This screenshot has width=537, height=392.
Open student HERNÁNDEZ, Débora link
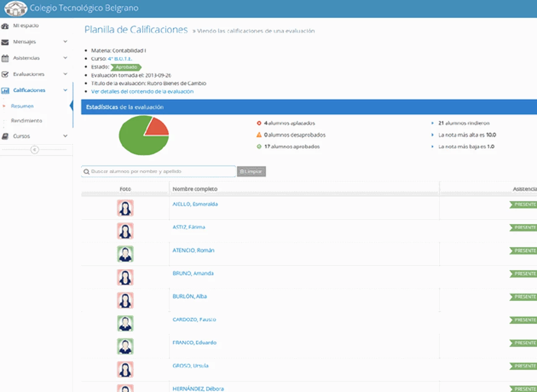[198, 389]
